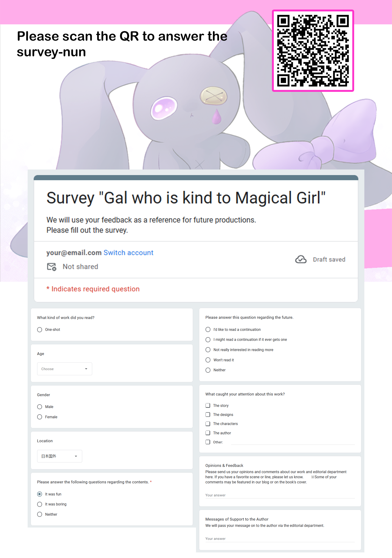Select Female under Gender
This screenshot has width=392, height=558.
tap(39, 417)
